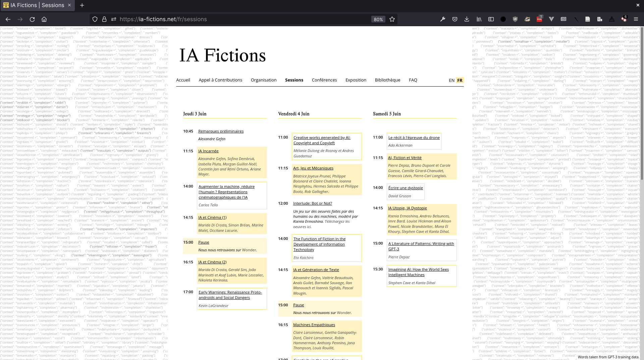Bookmark this page with the star icon
The width and height of the screenshot is (644, 360).
392,19
